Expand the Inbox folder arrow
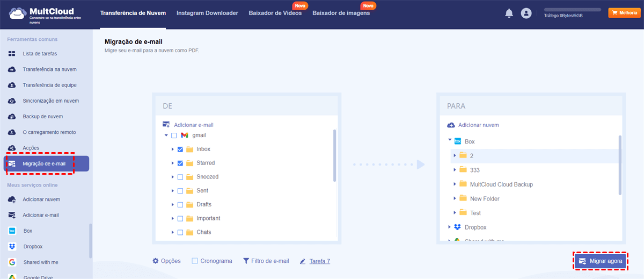Image resolution: width=644 pixels, height=279 pixels. pyautogui.click(x=173, y=149)
